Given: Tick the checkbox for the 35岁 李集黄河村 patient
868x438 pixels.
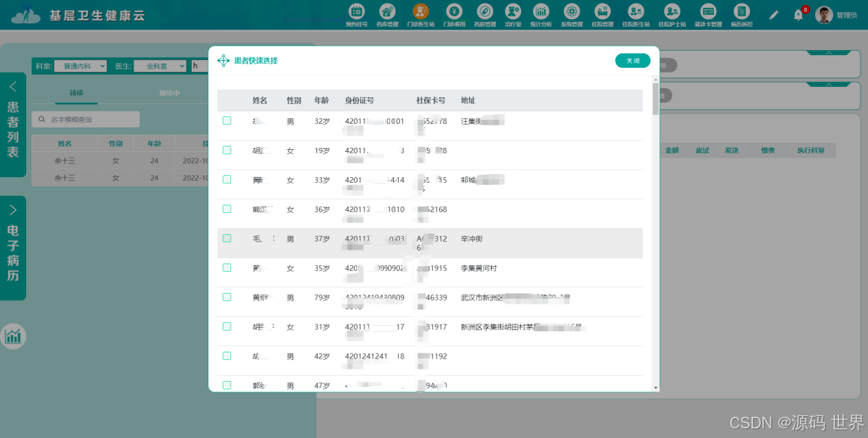Looking at the screenshot, I should pyautogui.click(x=227, y=268).
